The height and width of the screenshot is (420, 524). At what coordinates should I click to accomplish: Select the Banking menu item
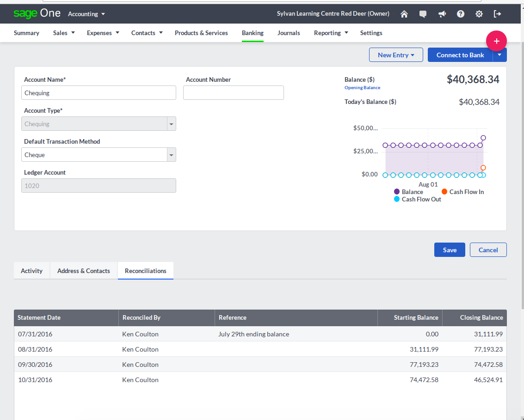tap(253, 33)
